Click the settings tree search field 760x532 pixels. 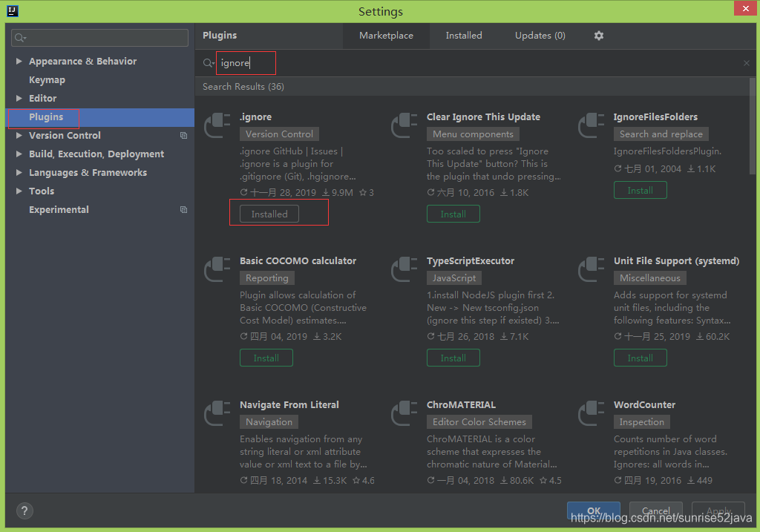(100, 38)
